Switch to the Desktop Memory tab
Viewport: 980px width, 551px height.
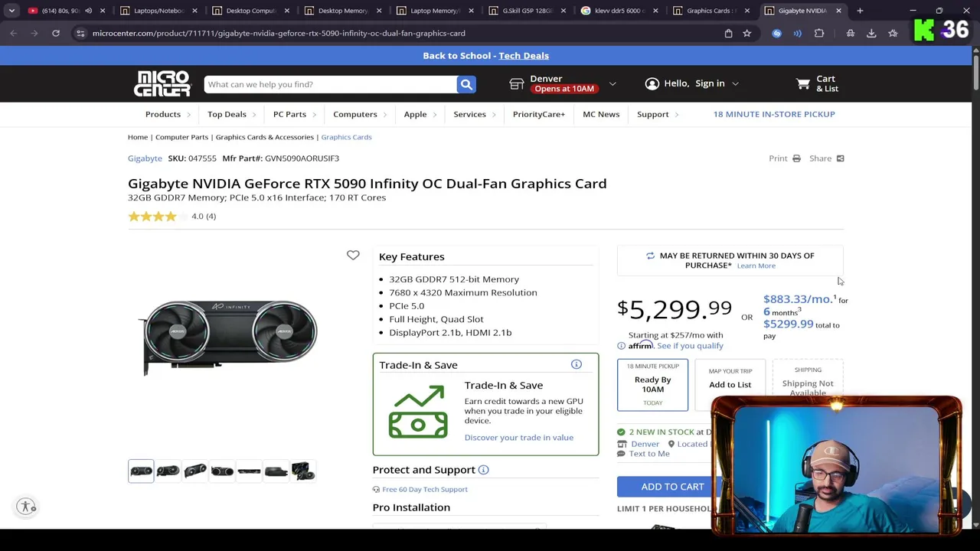coord(342,11)
